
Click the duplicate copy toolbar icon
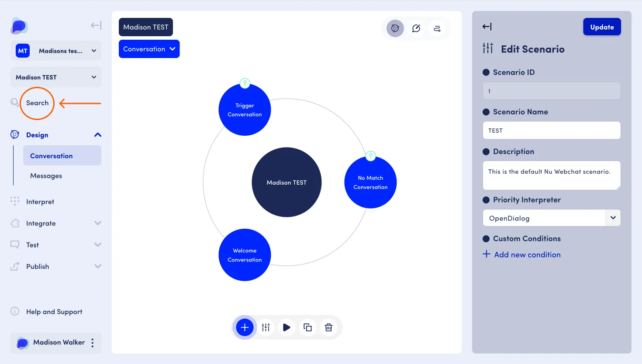click(x=308, y=327)
